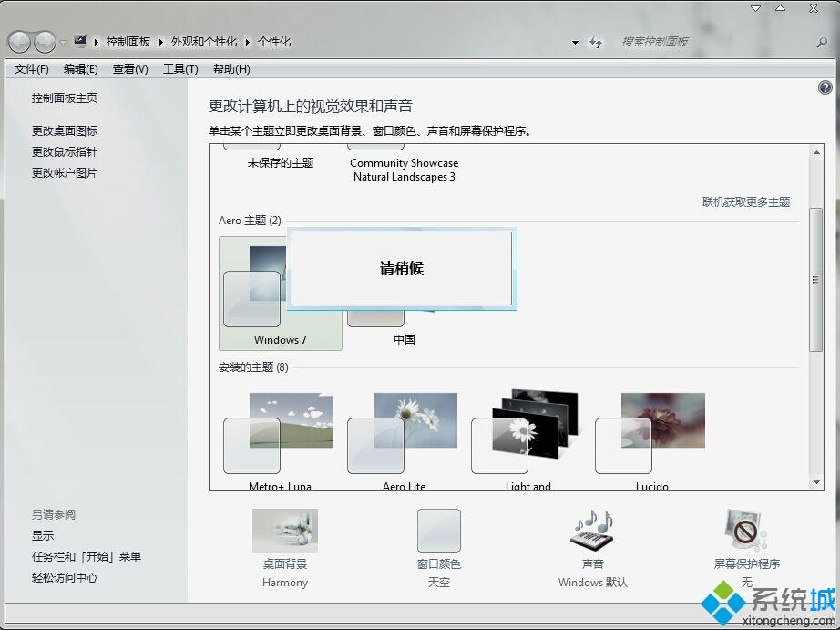Go to 控制面板主页 link
Viewport: 840px width, 630px height.
65,98
